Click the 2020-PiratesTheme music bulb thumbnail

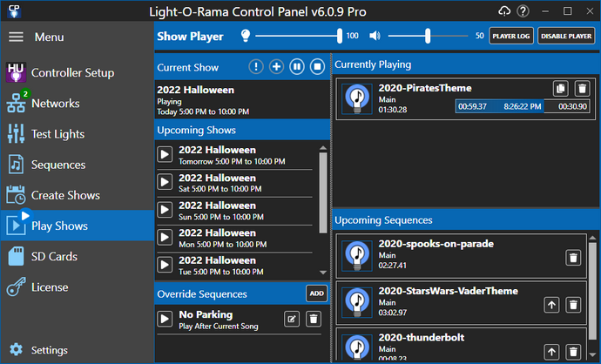(357, 99)
